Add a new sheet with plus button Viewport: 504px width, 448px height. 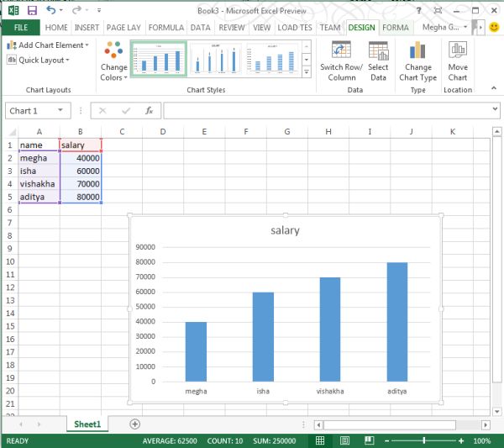[134, 424]
